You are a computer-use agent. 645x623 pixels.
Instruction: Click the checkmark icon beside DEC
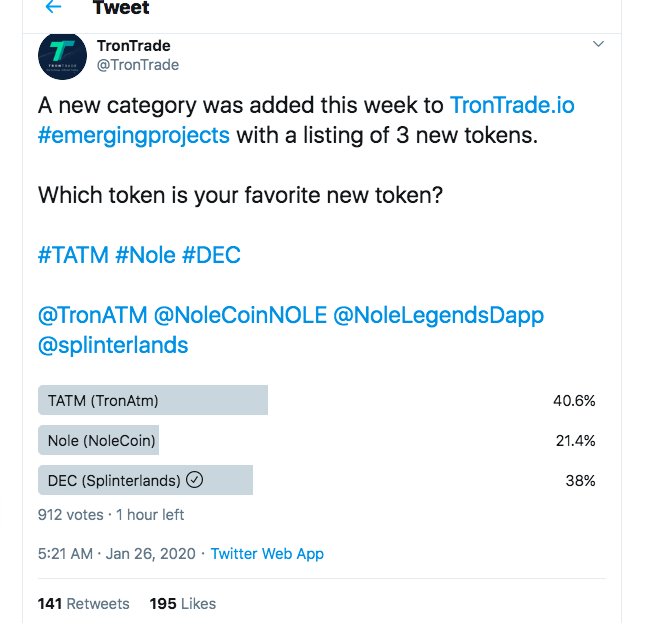(195, 480)
